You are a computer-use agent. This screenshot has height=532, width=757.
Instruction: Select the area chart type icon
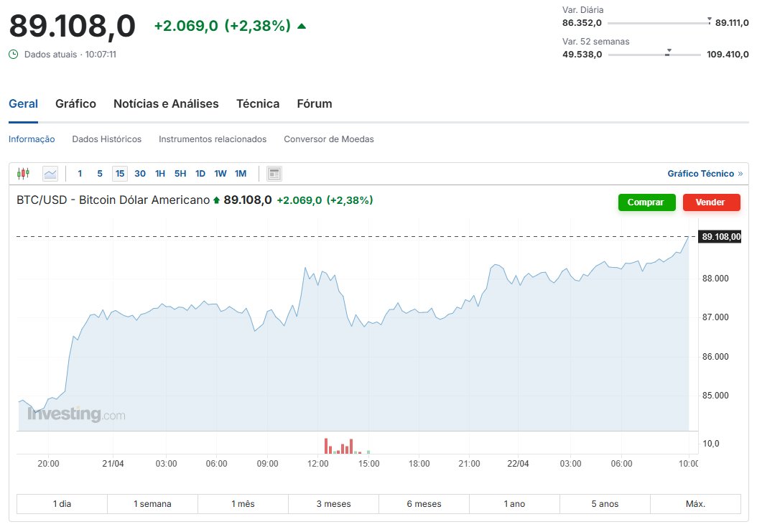pyautogui.click(x=50, y=173)
